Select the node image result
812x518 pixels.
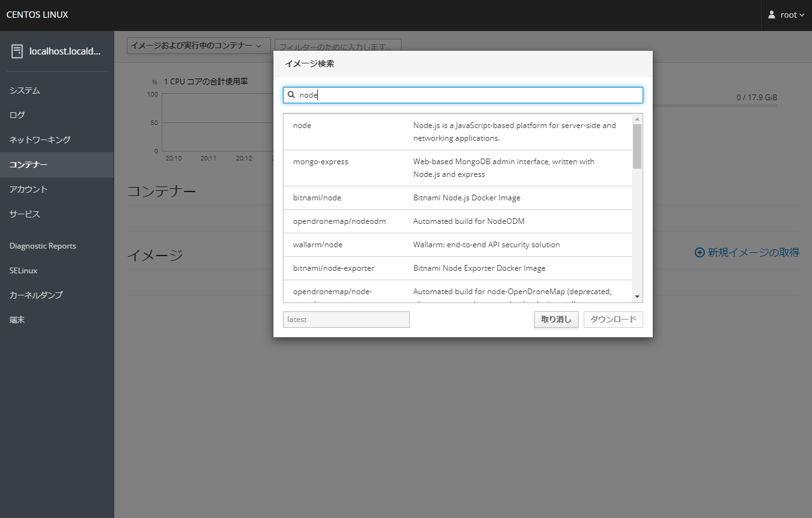458,132
